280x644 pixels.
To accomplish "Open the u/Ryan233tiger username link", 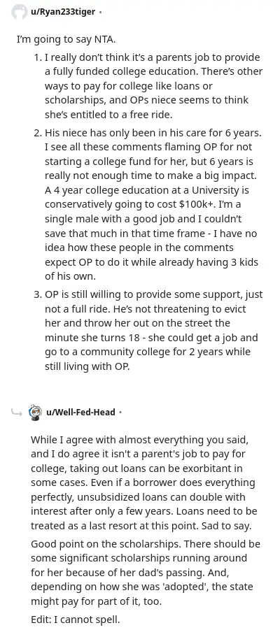I will pos(63,12).
